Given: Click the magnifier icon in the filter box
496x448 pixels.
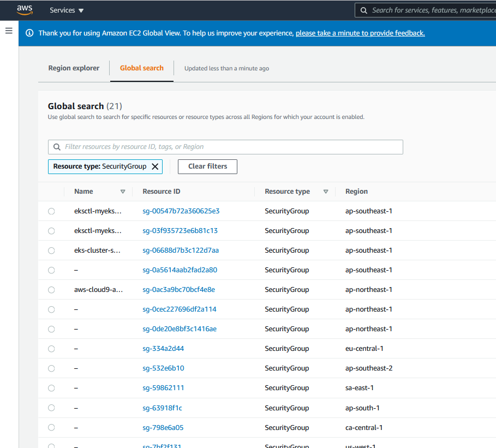Looking at the screenshot, I should 57,147.
